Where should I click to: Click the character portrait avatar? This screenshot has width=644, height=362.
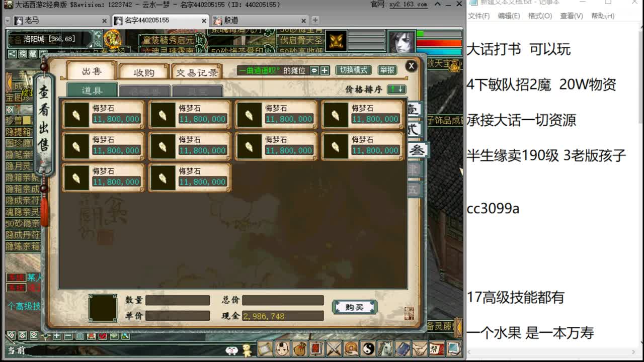tap(401, 42)
